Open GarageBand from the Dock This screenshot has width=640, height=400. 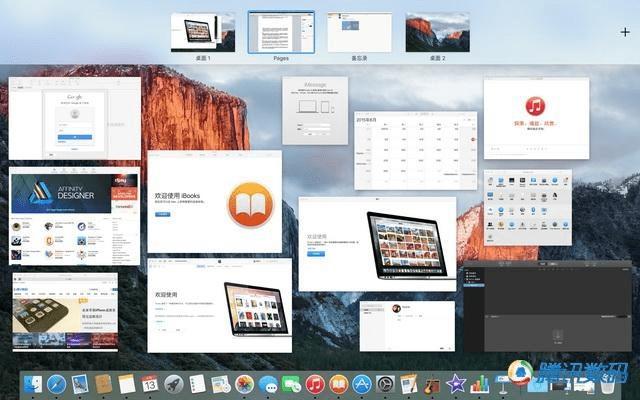(432, 384)
